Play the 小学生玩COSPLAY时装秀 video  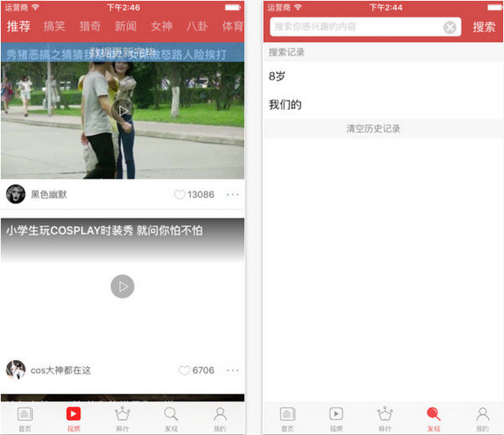(123, 286)
